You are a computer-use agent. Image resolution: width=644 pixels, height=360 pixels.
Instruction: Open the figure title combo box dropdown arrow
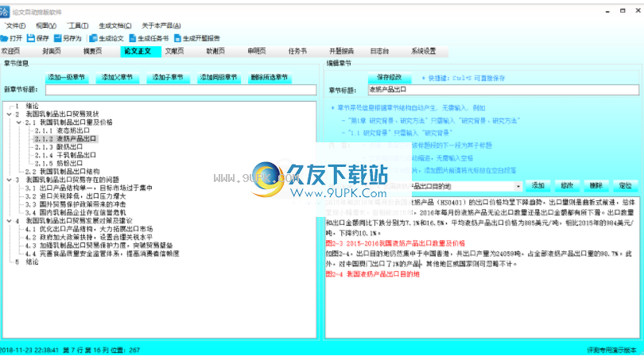[x=518, y=187]
